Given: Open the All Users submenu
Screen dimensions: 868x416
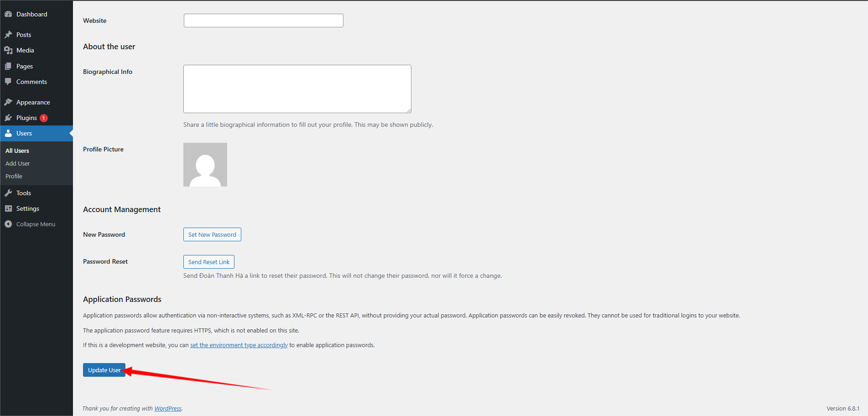Looking at the screenshot, I should click(17, 151).
